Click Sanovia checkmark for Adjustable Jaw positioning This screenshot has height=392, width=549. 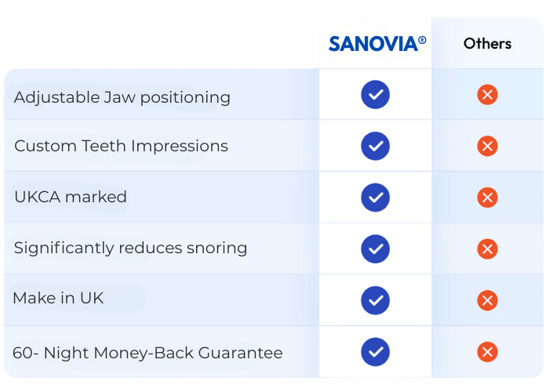[376, 95]
